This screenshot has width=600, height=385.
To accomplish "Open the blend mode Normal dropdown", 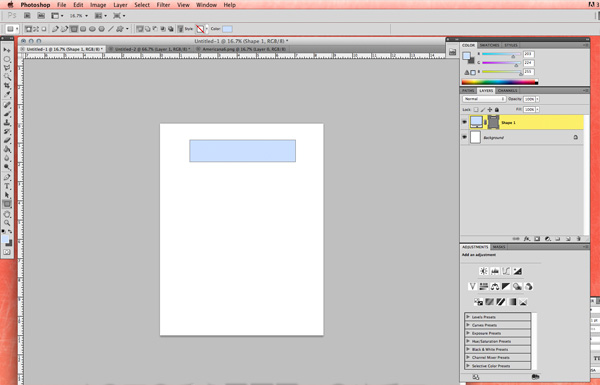I will (x=484, y=99).
